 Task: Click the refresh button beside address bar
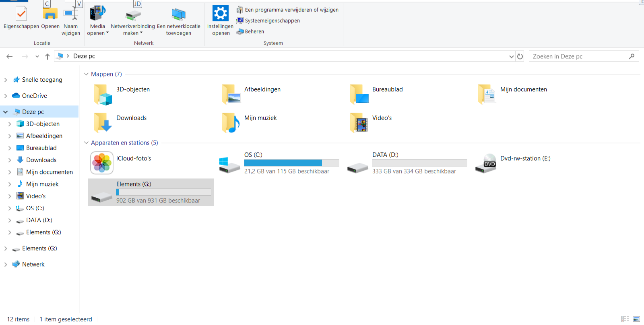click(520, 56)
